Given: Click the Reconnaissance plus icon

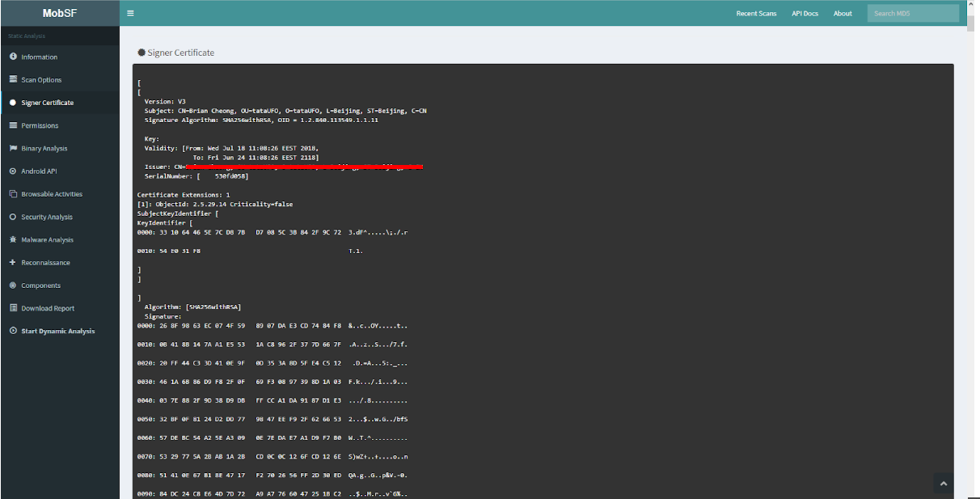Looking at the screenshot, I should tap(13, 262).
